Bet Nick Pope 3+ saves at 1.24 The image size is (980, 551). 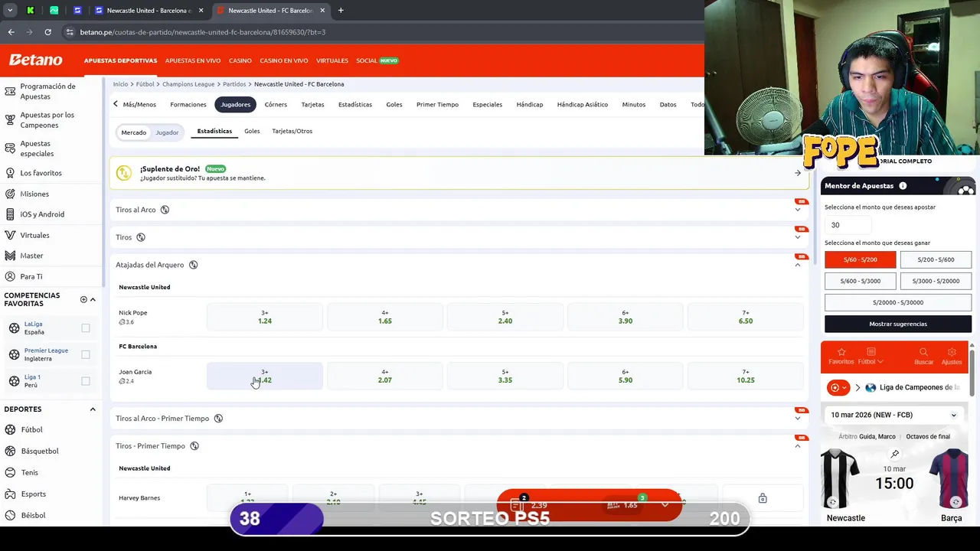[x=265, y=317]
